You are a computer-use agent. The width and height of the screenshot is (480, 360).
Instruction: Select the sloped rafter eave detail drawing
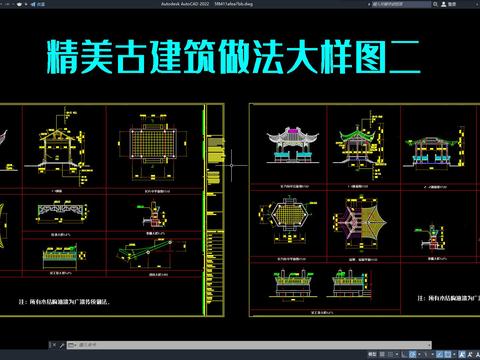tap(151, 254)
